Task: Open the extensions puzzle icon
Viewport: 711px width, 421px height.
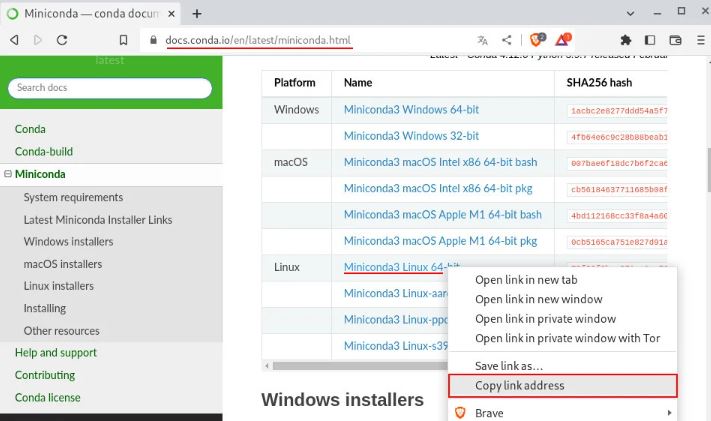Action: [x=626, y=40]
